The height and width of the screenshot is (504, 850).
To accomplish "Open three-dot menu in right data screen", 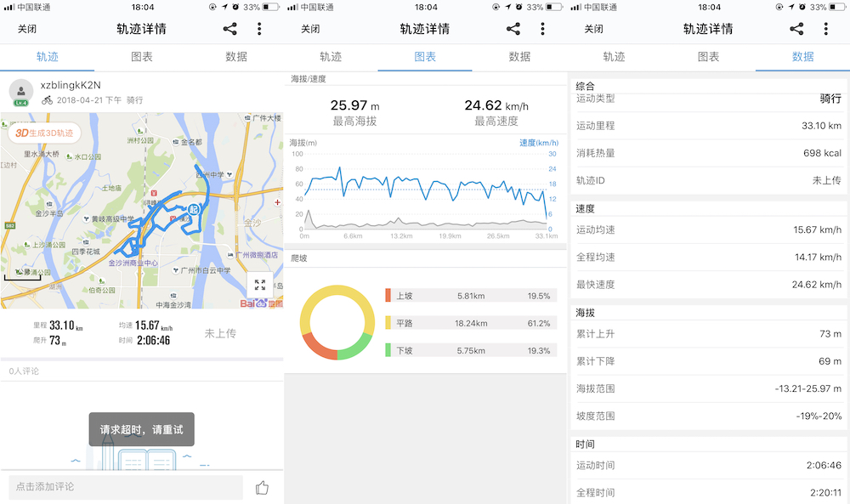I will click(825, 29).
